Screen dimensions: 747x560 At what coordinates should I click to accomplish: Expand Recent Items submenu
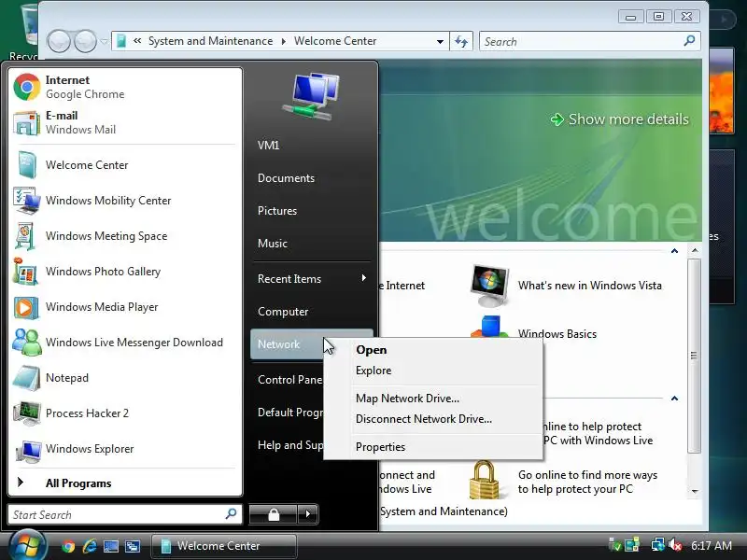pyautogui.click(x=311, y=279)
